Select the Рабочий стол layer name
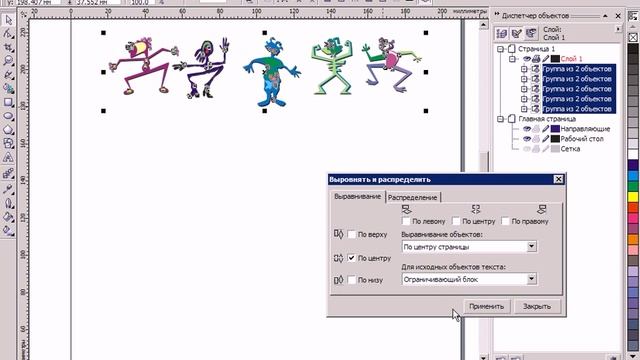 click(x=582, y=139)
